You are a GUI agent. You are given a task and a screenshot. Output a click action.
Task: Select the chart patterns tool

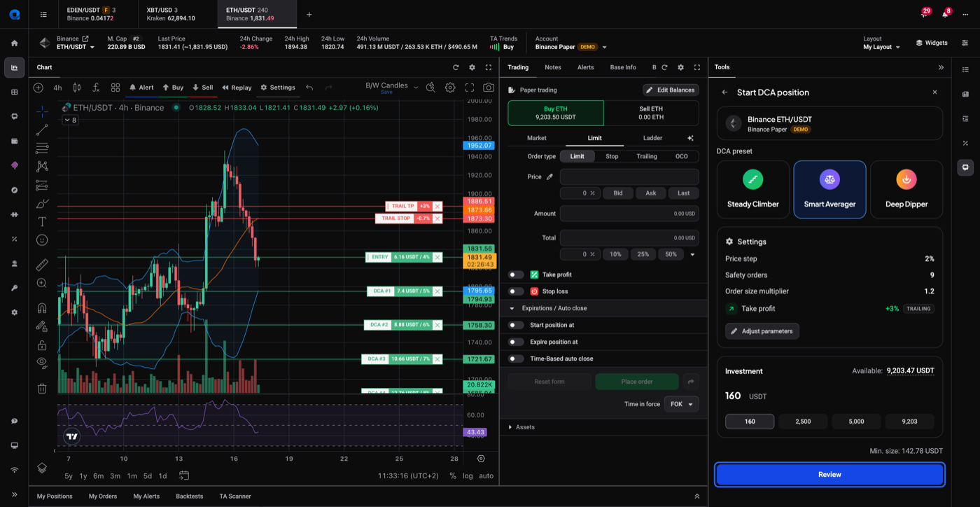tap(42, 167)
